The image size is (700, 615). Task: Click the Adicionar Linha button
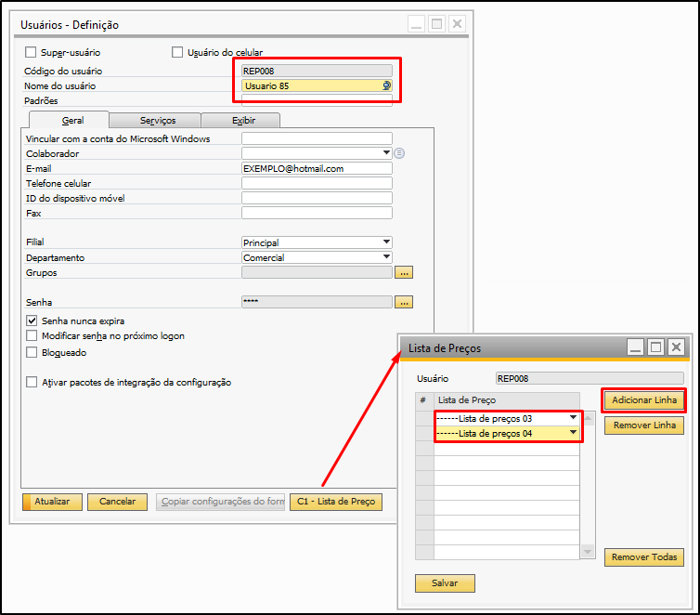point(644,400)
